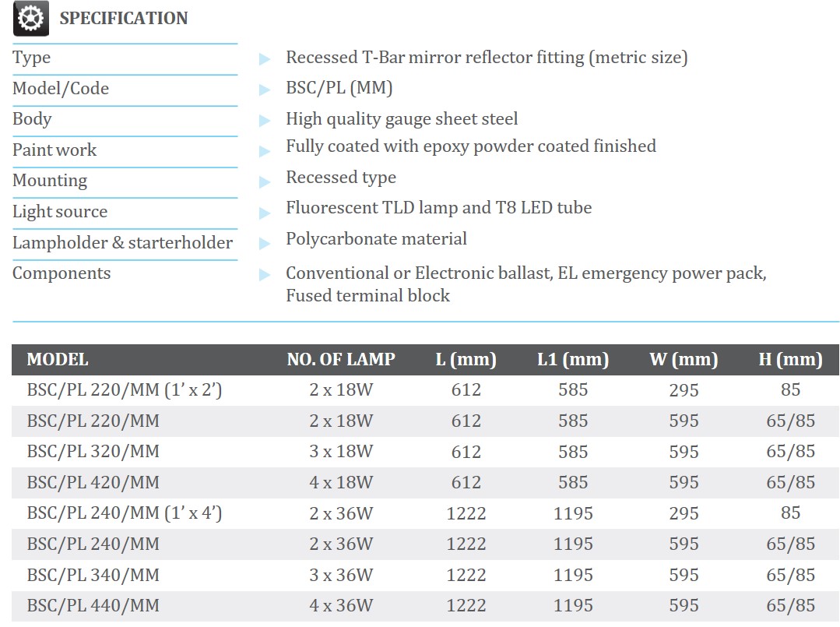Click the arrow bullet beside Type
The width and height of the screenshot is (840, 627).
tap(265, 59)
